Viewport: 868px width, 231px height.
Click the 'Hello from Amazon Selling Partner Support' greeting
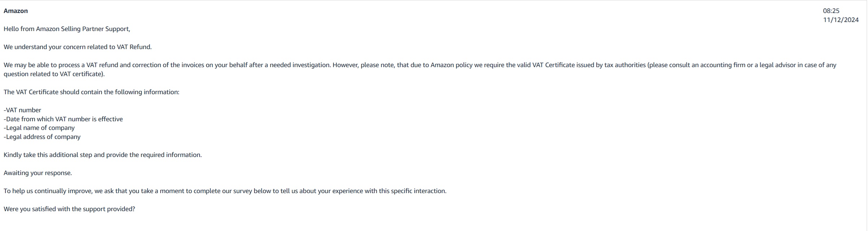(67, 29)
